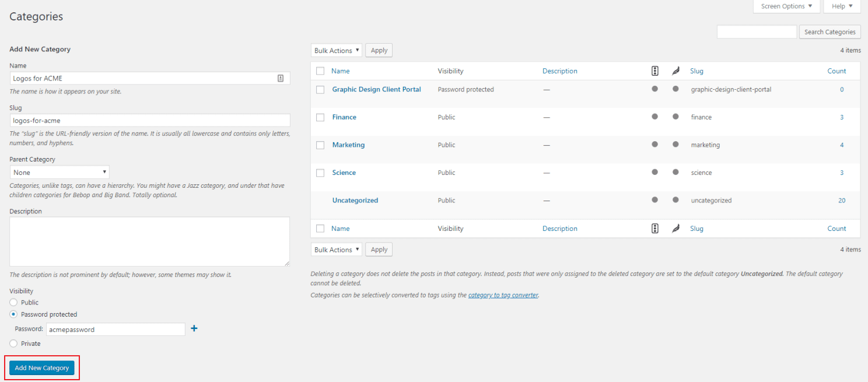Click the gray status dot in the Marketing row
This screenshot has width=868, height=382.
point(654,145)
